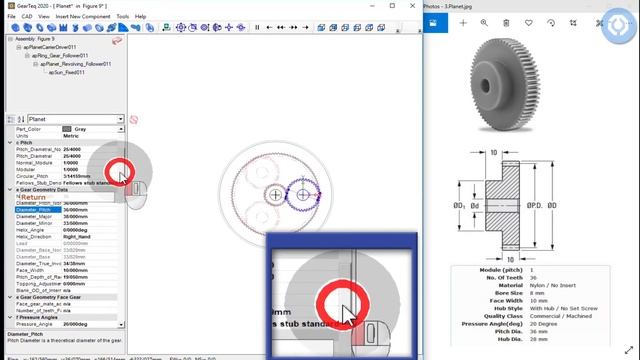Click the property grid scrollbar down arrow
640x360 pixels.
pyautogui.click(x=121, y=324)
